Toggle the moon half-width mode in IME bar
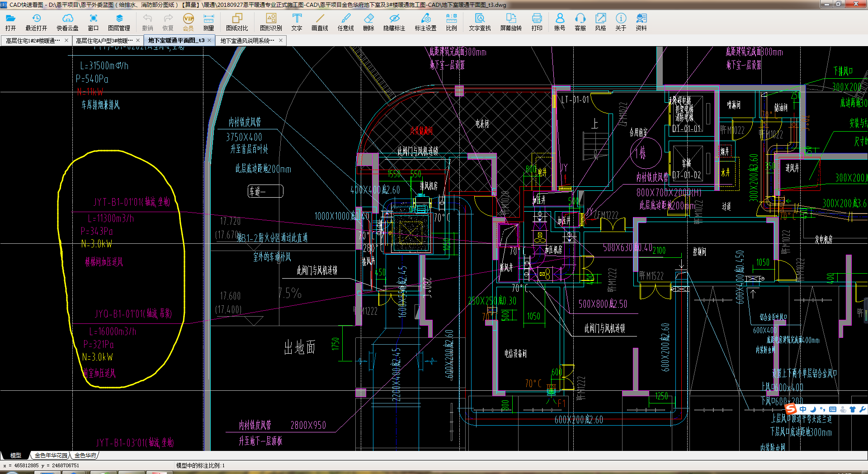Screen dimensions: 868x474 (813, 409)
